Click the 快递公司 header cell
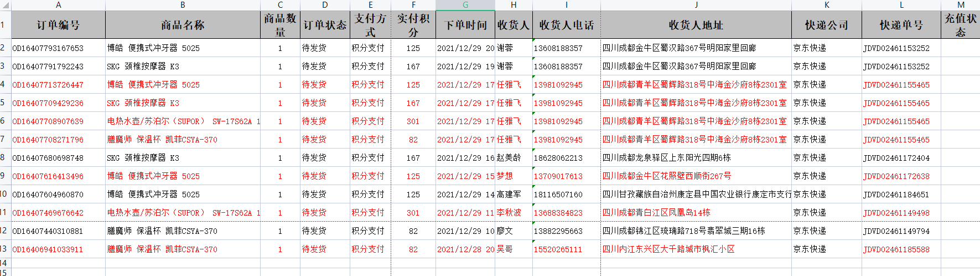 point(827,25)
